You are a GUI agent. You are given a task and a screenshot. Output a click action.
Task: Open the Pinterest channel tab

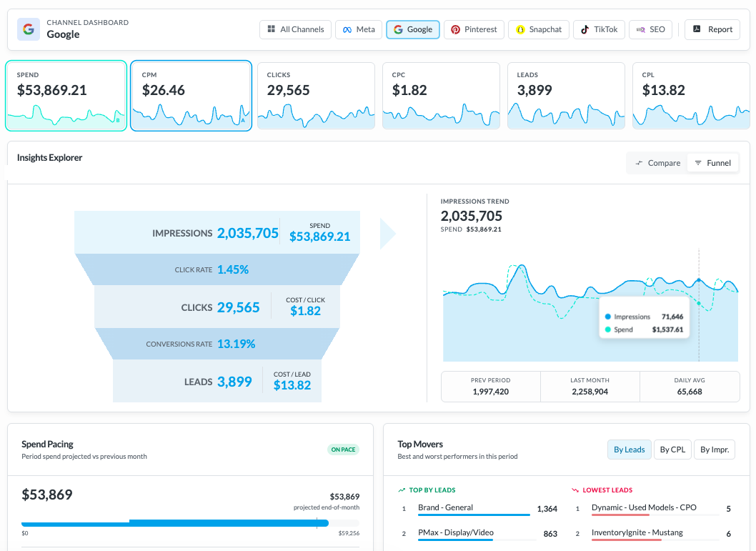tap(474, 29)
